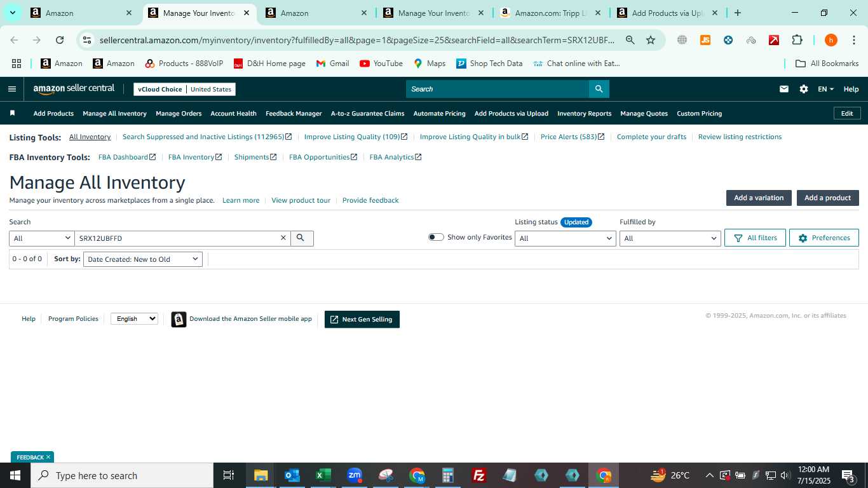Open the All Bookmarks folder
The image size is (868, 488).
point(827,64)
